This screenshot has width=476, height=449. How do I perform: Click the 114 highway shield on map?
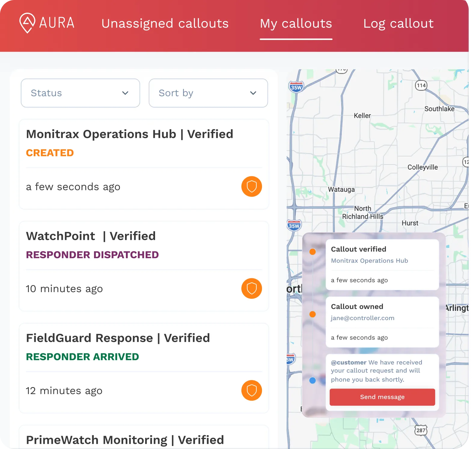point(421,86)
